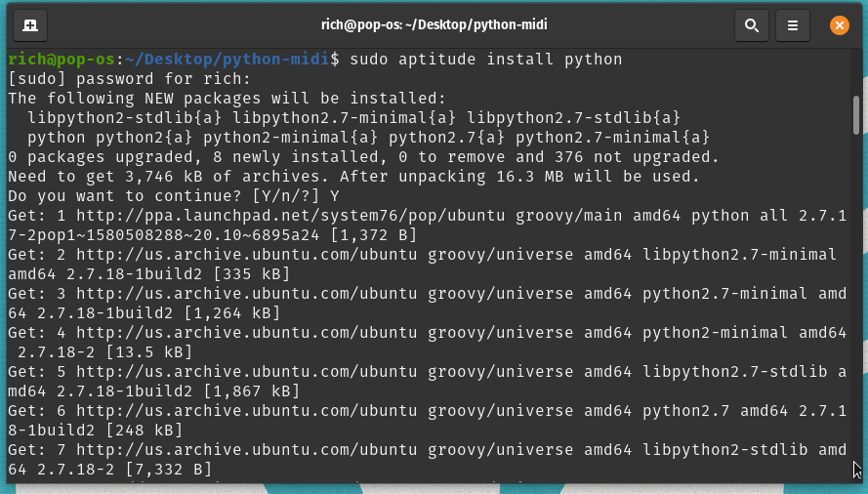Viewport: 868px width, 494px height.
Task: Click the 'Get: 1' launchpad URL line
Action: pos(428,216)
